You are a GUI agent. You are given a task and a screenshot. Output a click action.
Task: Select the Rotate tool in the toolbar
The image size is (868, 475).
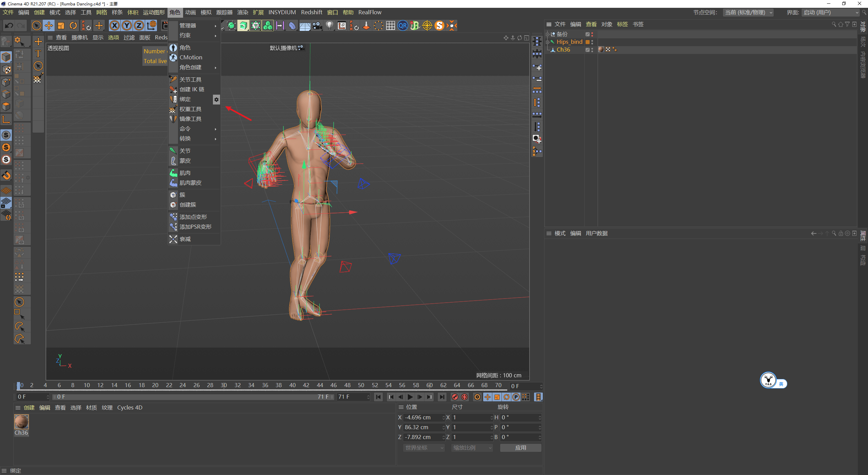click(73, 25)
